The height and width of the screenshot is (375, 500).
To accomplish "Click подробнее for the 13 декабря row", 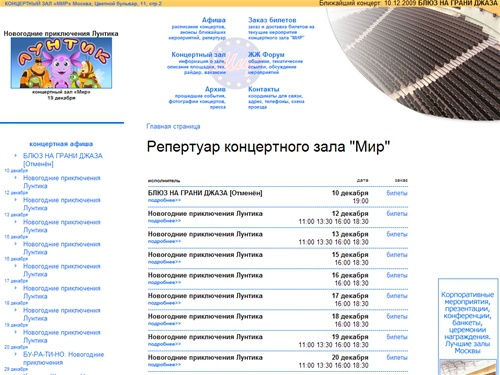I will point(164,241).
